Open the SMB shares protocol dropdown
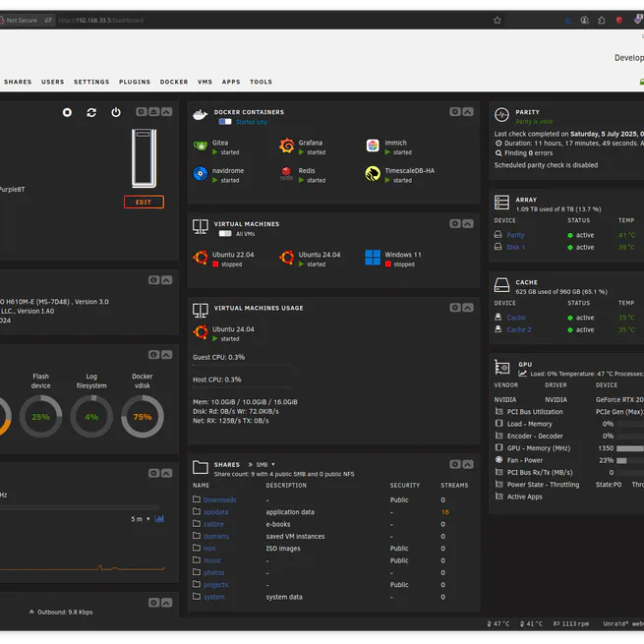This screenshot has width=644, height=644. [263, 464]
